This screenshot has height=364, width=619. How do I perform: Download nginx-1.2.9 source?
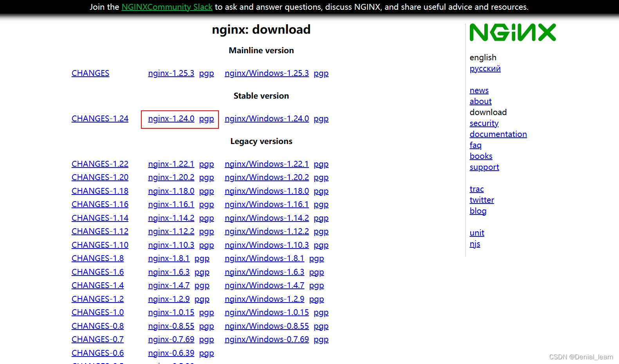[x=169, y=299]
